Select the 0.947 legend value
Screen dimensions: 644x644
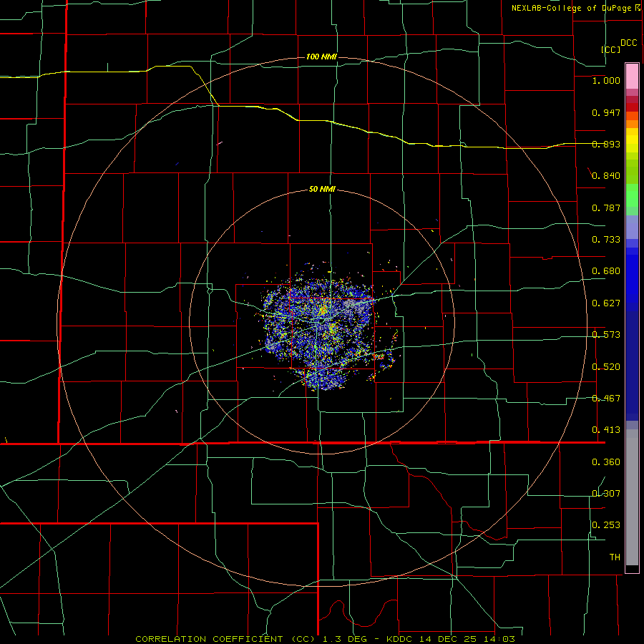tap(606, 112)
